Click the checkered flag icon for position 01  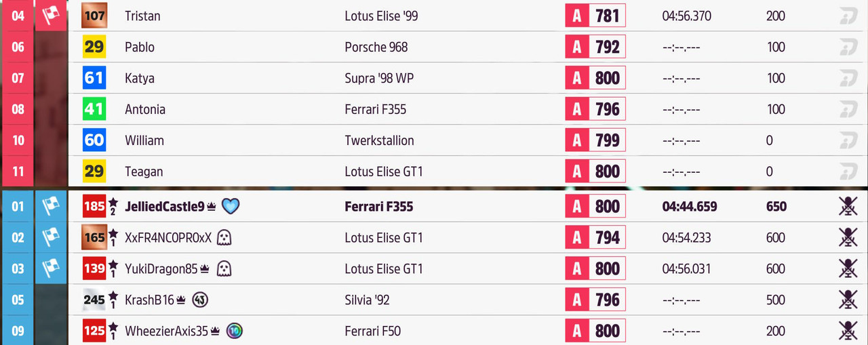tap(52, 206)
